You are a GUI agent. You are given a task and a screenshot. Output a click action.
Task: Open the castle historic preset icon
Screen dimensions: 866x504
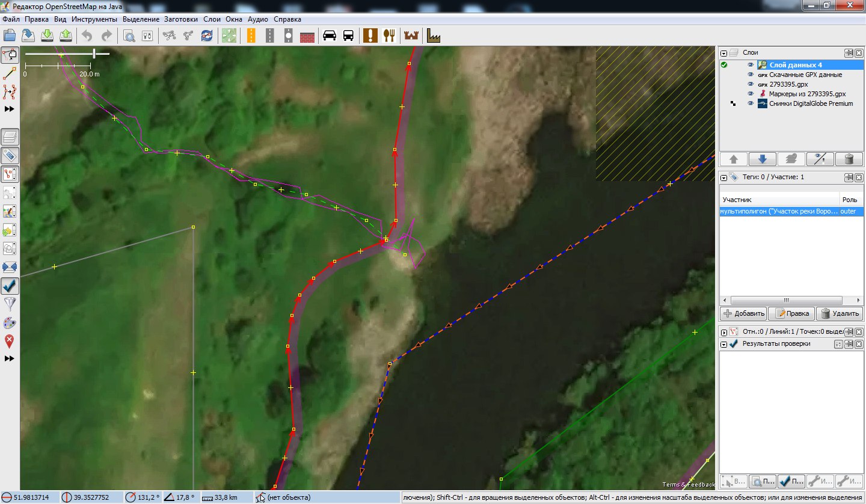[411, 35]
